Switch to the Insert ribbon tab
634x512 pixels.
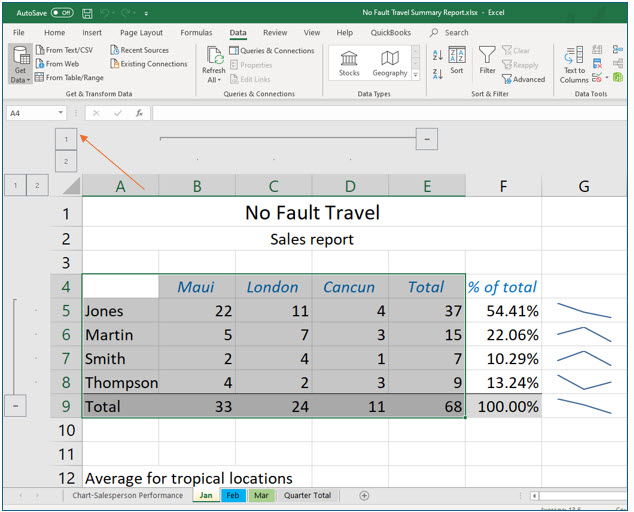pyautogui.click(x=92, y=32)
